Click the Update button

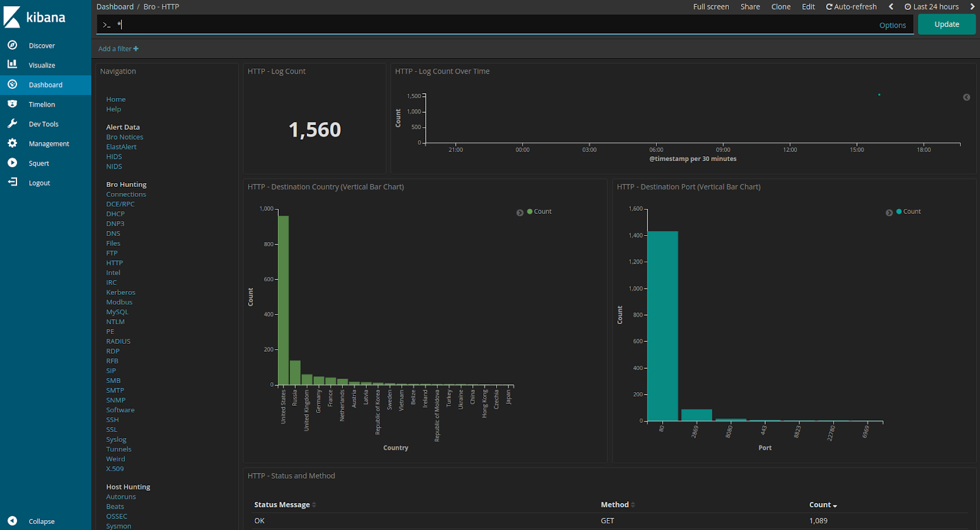pyautogui.click(x=947, y=25)
